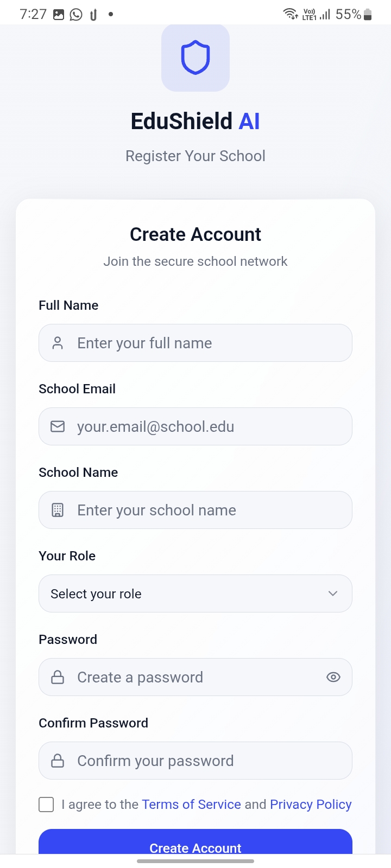This screenshot has width=391, height=868.
Task: Open the Select your role dropdown
Action: point(185,593)
